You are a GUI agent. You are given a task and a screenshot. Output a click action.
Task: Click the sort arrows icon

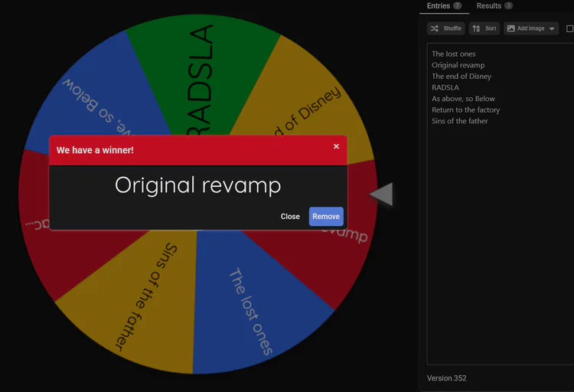coord(476,28)
